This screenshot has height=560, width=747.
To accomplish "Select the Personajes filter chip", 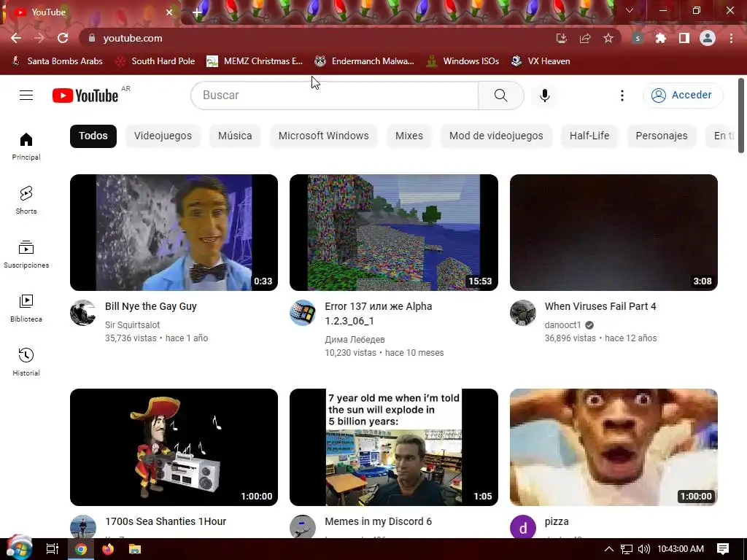I will [x=662, y=136].
